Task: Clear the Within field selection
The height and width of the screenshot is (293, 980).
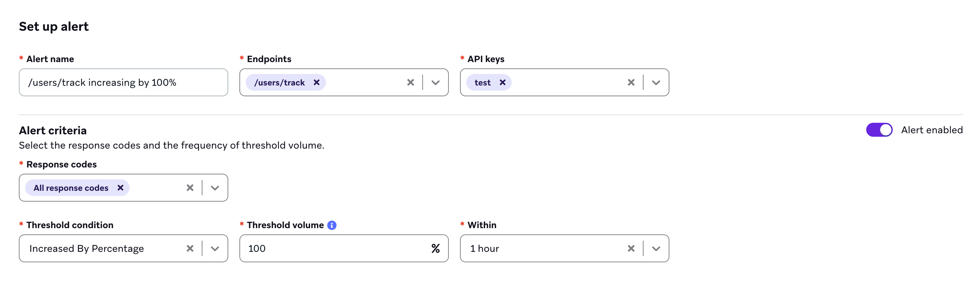Action: point(631,248)
